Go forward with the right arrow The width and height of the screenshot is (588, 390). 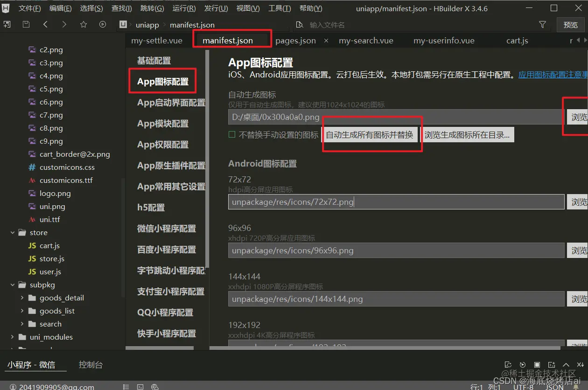point(64,24)
